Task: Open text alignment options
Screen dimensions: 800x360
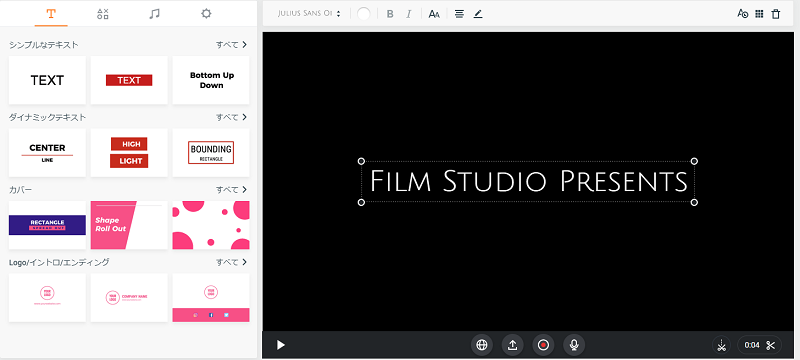Action: pyautogui.click(x=459, y=14)
